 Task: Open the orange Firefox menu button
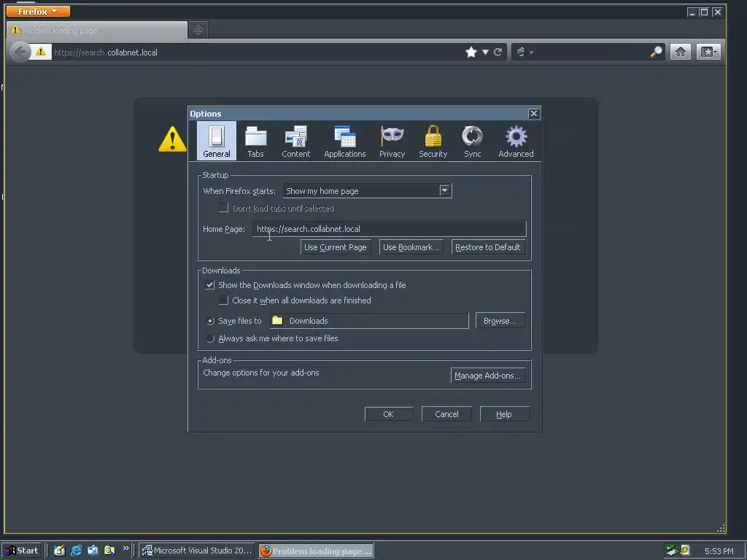coord(38,12)
